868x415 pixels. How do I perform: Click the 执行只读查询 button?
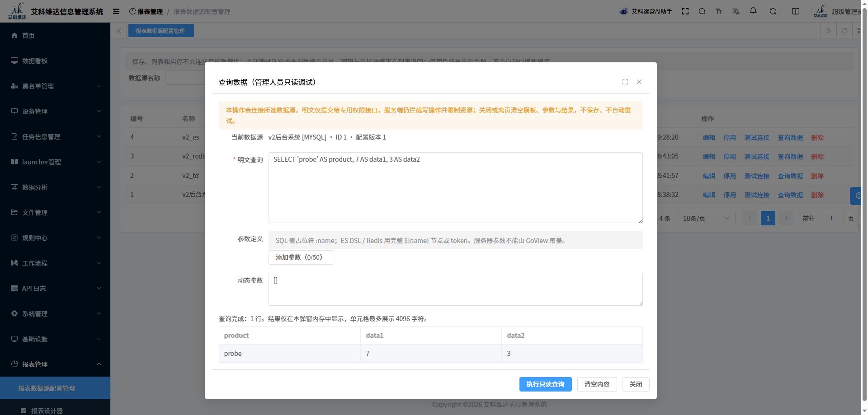[x=545, y=384]
